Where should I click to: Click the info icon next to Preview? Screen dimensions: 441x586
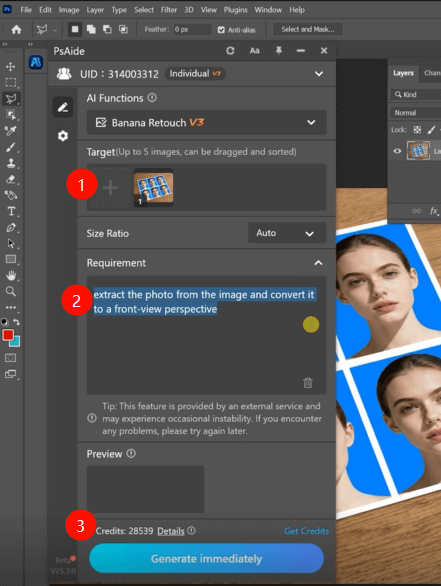pos(131,454)
